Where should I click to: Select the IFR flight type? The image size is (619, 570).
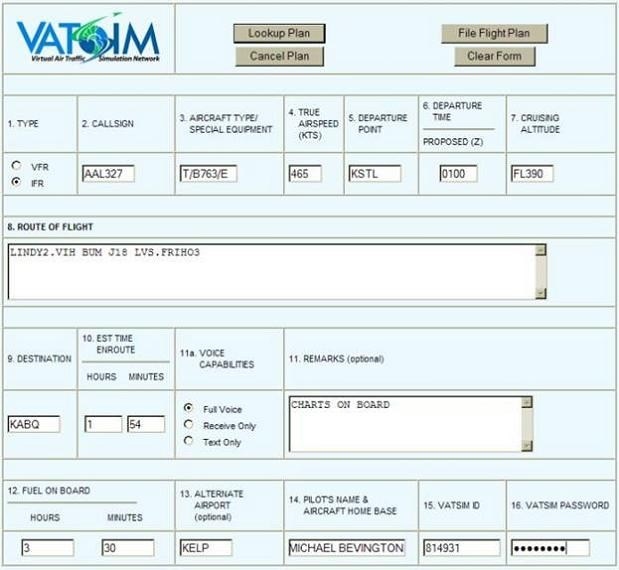pos(16,182)
